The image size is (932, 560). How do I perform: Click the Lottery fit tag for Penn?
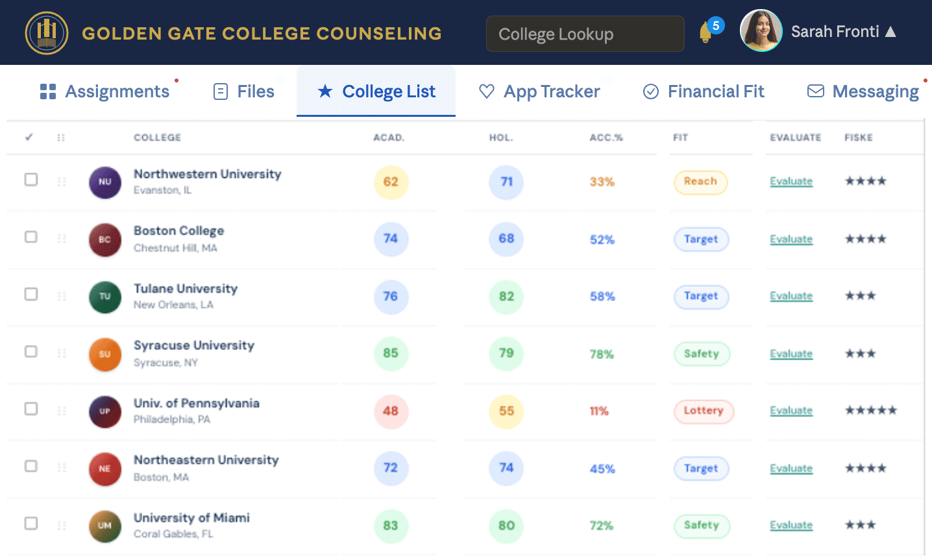[704, 411]
